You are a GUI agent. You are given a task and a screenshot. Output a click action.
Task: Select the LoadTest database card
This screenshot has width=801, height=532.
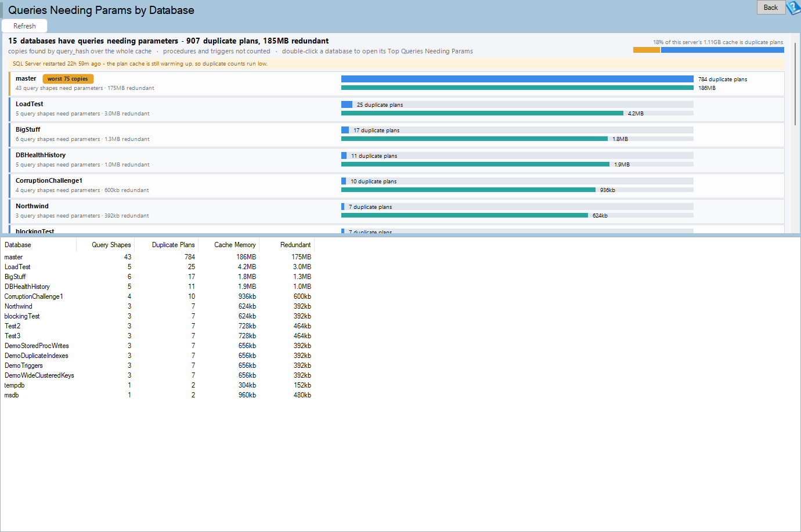[396, 109]
